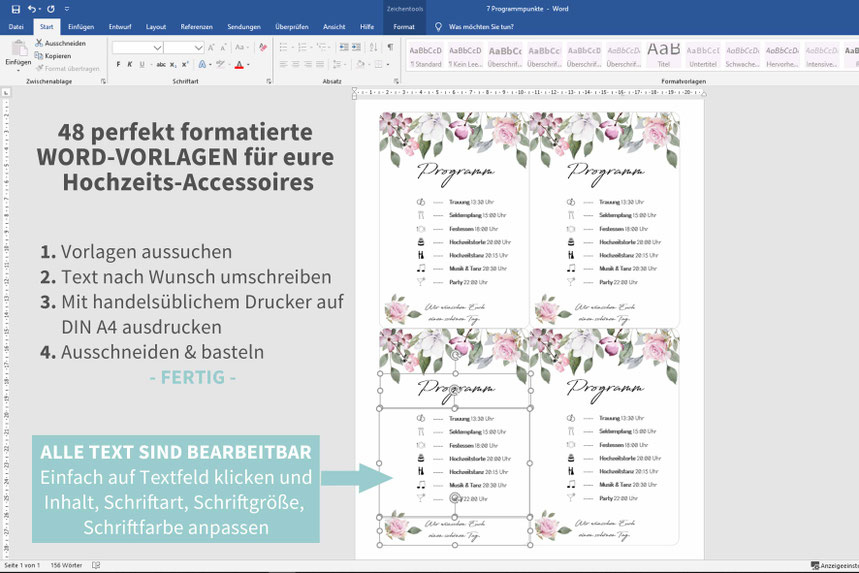The width and height of the screenshot is (859, 573).
Task: Click the sort A-Z icon
Action: click(373, 47)
